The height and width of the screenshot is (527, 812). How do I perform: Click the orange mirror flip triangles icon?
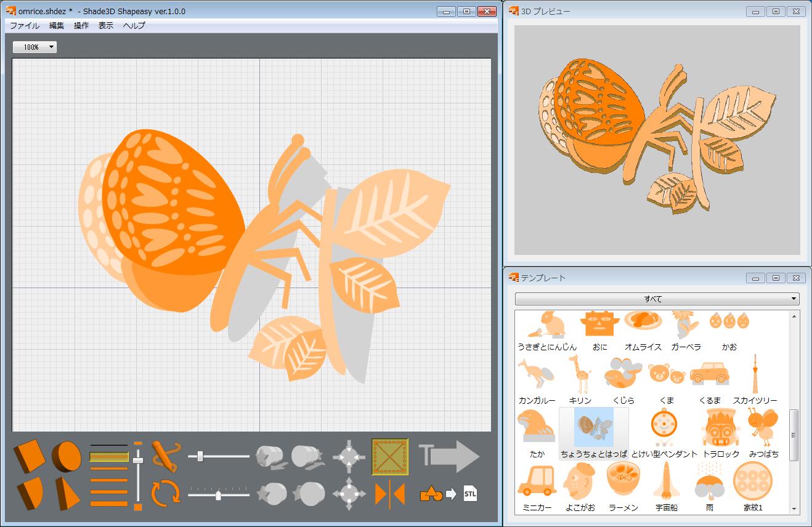390,494
